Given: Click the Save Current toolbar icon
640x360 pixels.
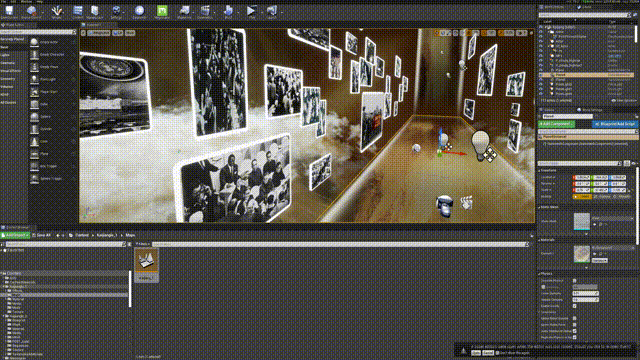Looking at the screenshot, I should pyautogui.click(x=9, y=11).
